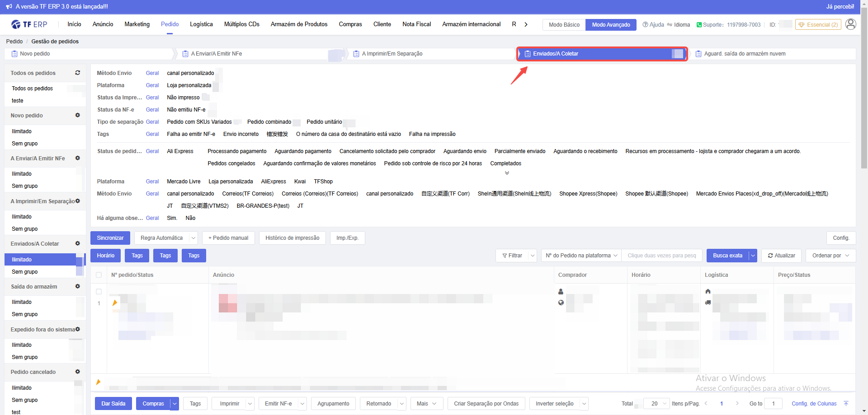868x415 pixels.
Task: Click the Sincronizar button
Action: (x=110, y=238)
